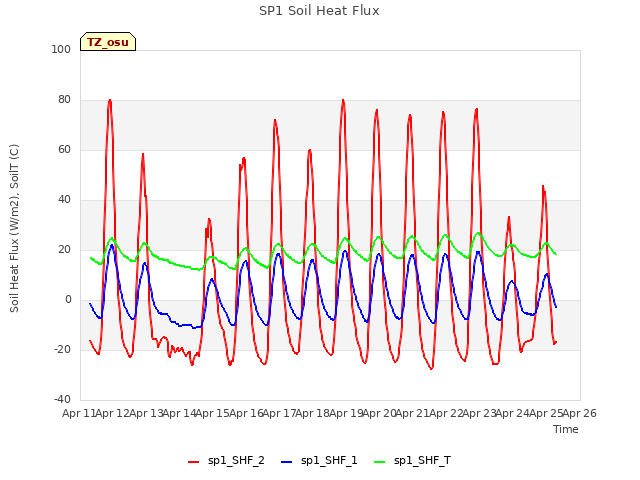Click the Apr 25 x-axis tick label

(x=546, y=413)
